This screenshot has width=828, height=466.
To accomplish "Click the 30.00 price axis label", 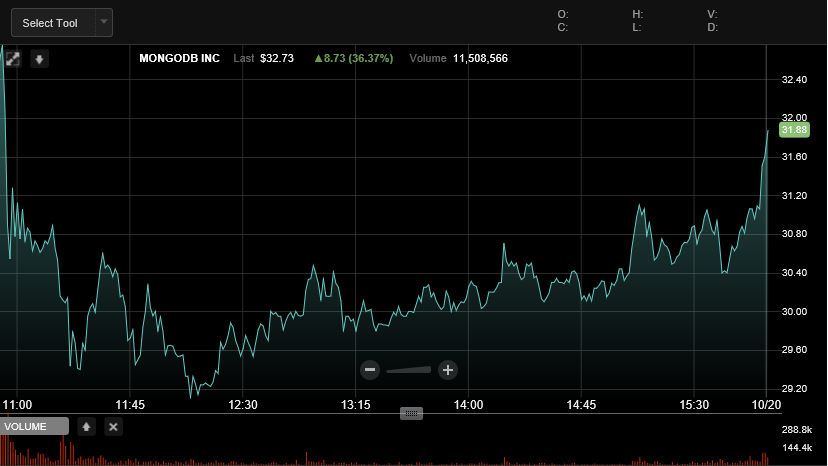I will coord(794,312).
